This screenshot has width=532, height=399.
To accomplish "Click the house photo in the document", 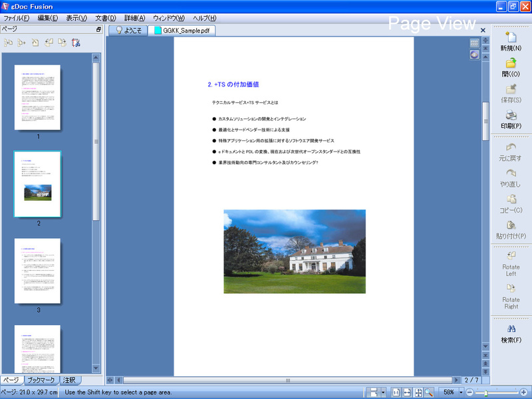I will tap(295, 251).
